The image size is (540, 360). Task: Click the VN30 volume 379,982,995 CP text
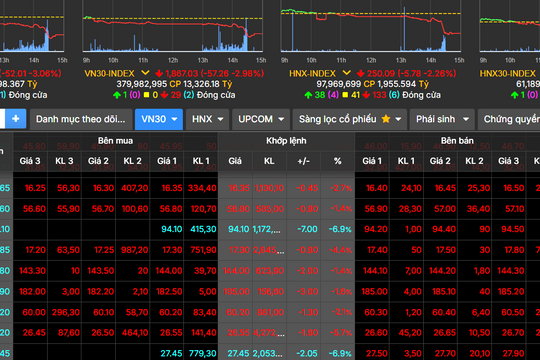[148, 84]
